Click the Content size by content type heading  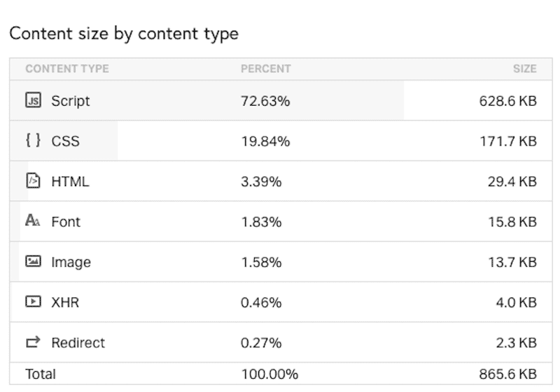pos(124,34)
